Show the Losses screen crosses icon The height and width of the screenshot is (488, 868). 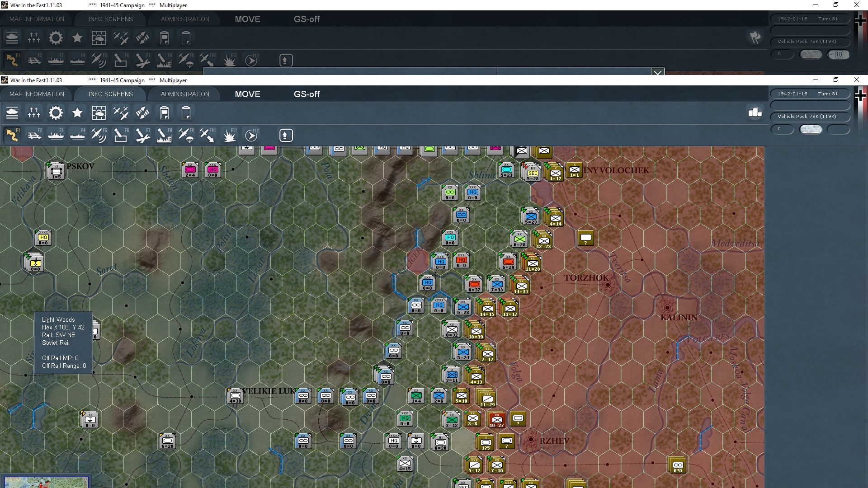pos(34,113)
